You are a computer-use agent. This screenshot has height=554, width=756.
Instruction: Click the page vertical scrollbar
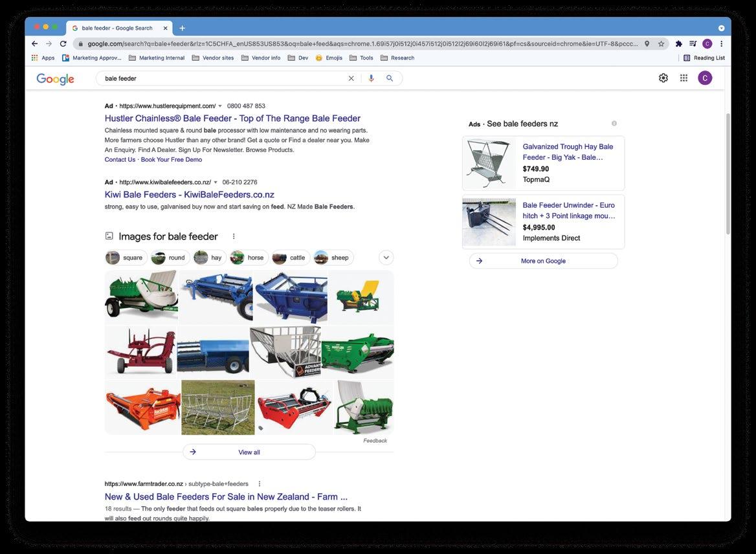728,173
